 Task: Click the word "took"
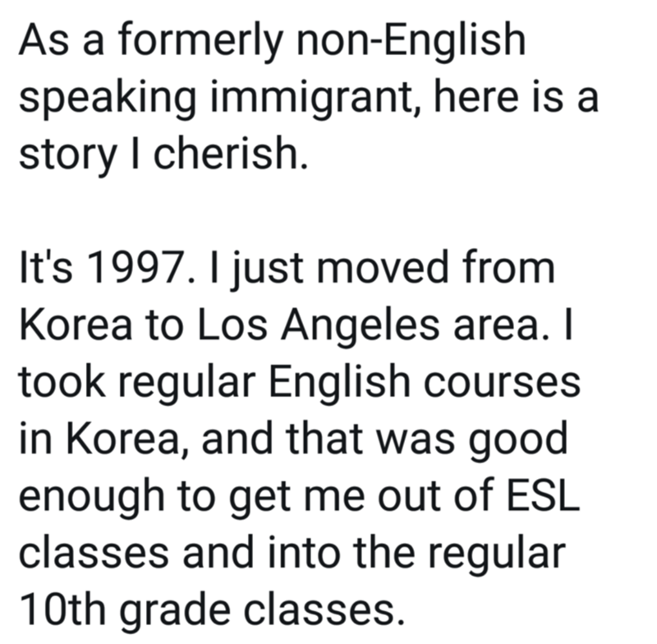pyautogui.click(x=62, y=381)
